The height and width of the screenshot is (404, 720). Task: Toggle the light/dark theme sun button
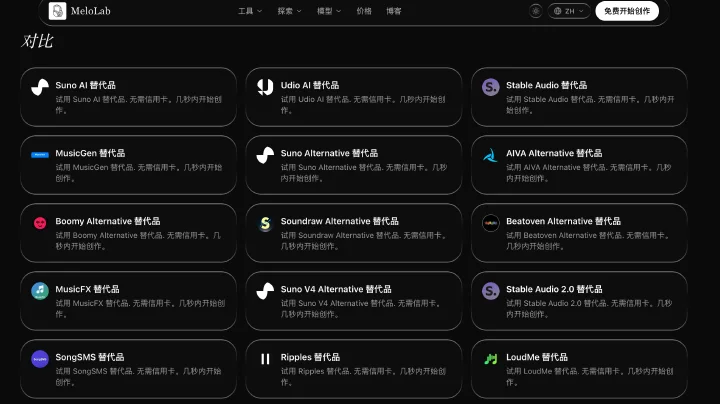pyautogui.click(x=535, y=11)
